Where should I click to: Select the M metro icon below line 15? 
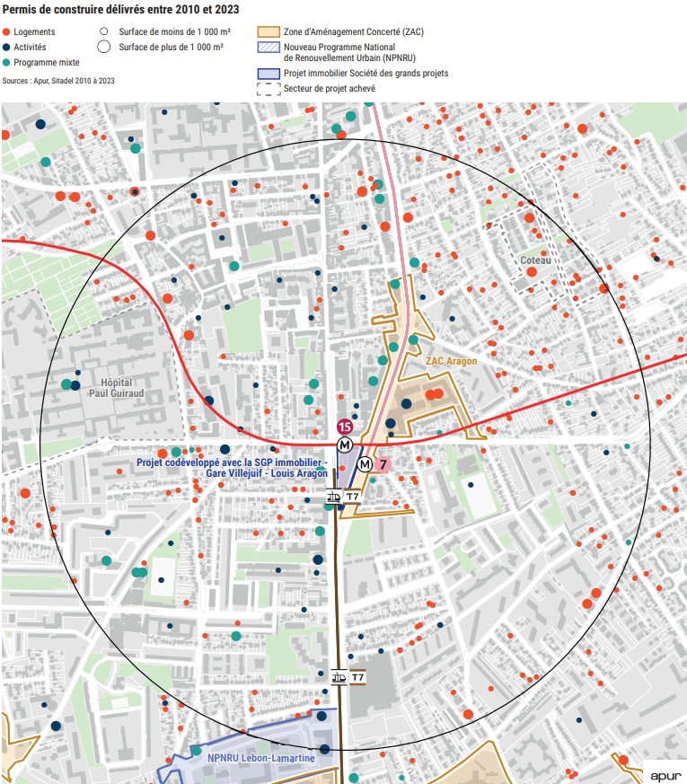pos(344,445)
